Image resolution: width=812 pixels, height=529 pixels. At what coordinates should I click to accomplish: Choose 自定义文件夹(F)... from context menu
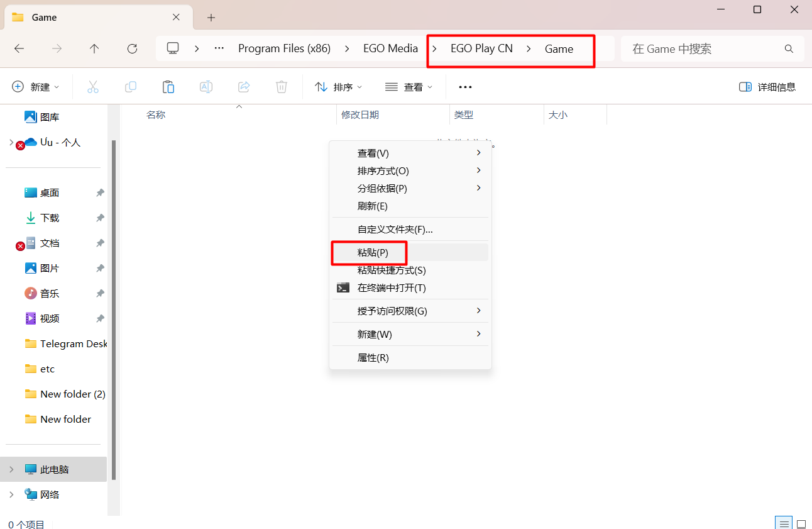click(x=410, y=229)
